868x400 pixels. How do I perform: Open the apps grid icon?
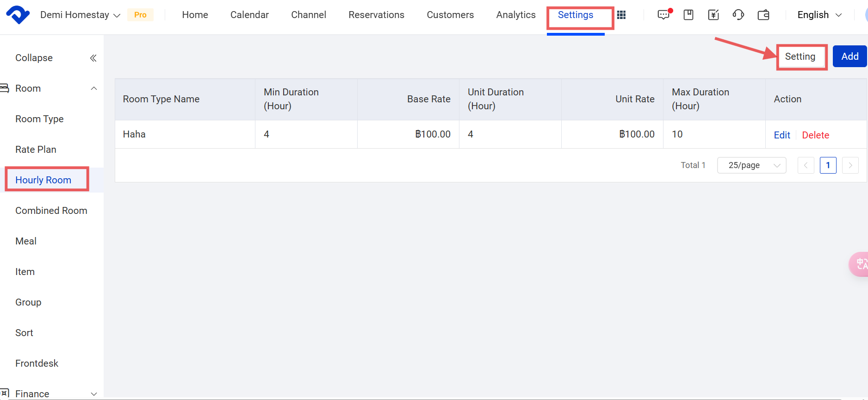tap(621, 15)
